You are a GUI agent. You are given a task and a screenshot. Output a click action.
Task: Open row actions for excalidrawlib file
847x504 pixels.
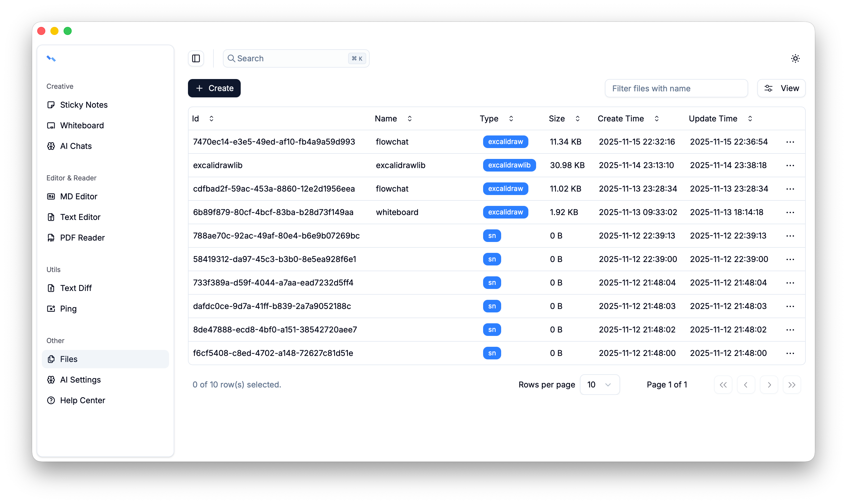[x=790, y=166]
